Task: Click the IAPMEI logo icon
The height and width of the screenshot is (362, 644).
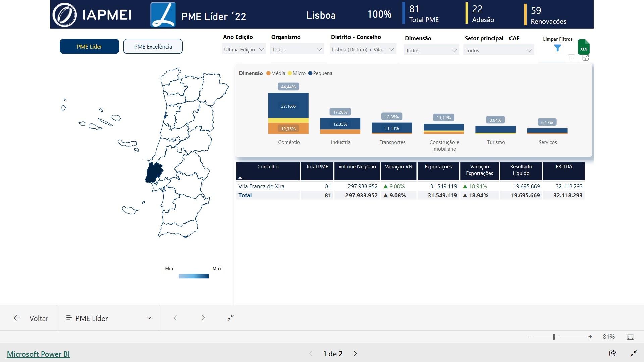Action: tap(65, 15)
